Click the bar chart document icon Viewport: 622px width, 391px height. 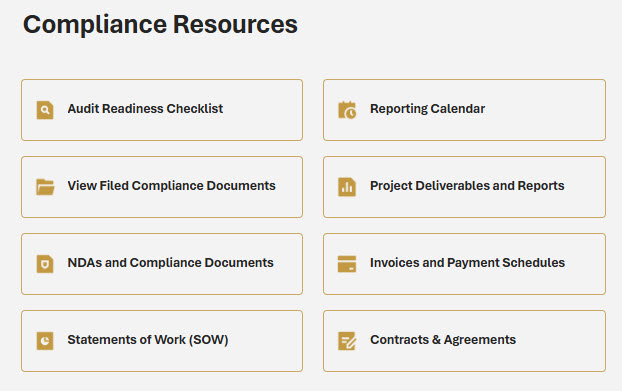click(347, 187)
